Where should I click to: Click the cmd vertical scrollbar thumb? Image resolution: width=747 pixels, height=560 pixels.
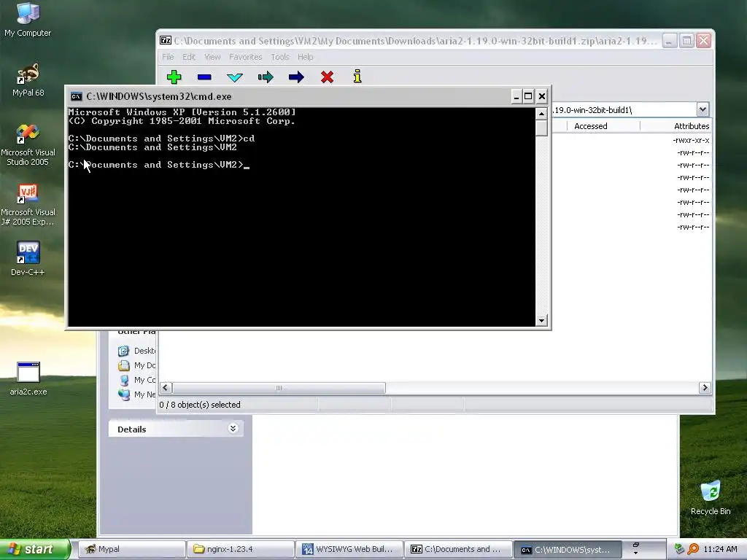click(541, 128)
